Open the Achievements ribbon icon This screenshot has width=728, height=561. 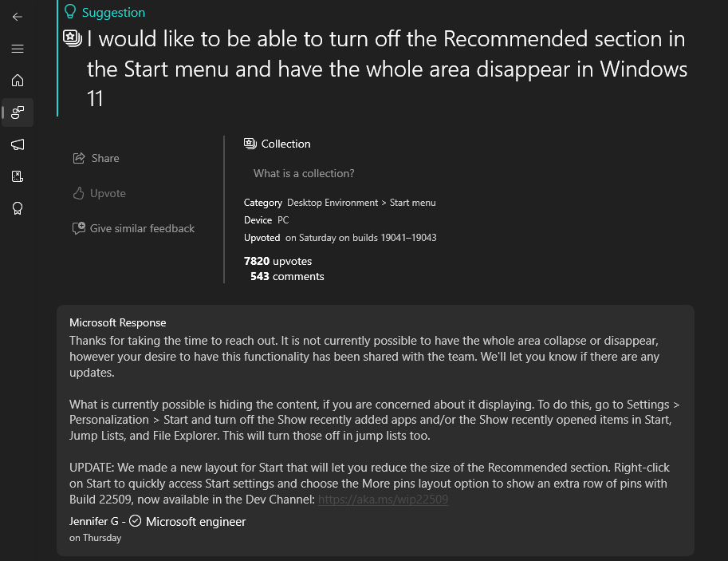tap(18, 208)
